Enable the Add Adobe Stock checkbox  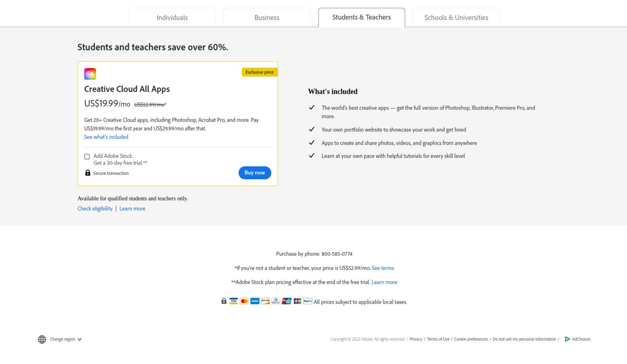click(87, 157)
